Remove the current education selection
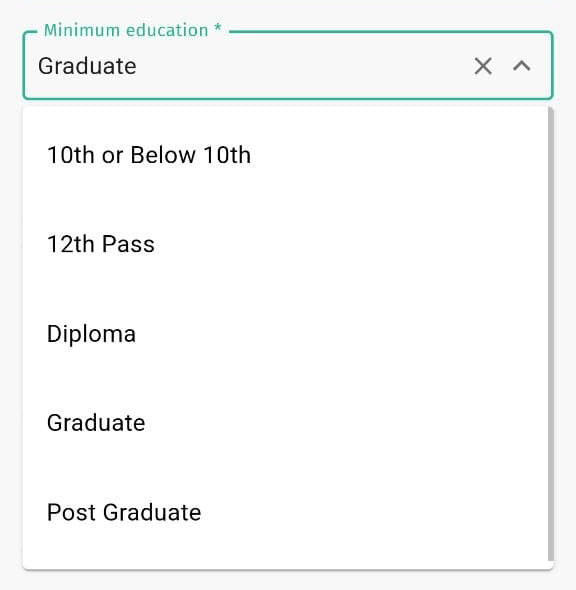The height and width of the screenshot is (590, 576). (x=483, y=66)
